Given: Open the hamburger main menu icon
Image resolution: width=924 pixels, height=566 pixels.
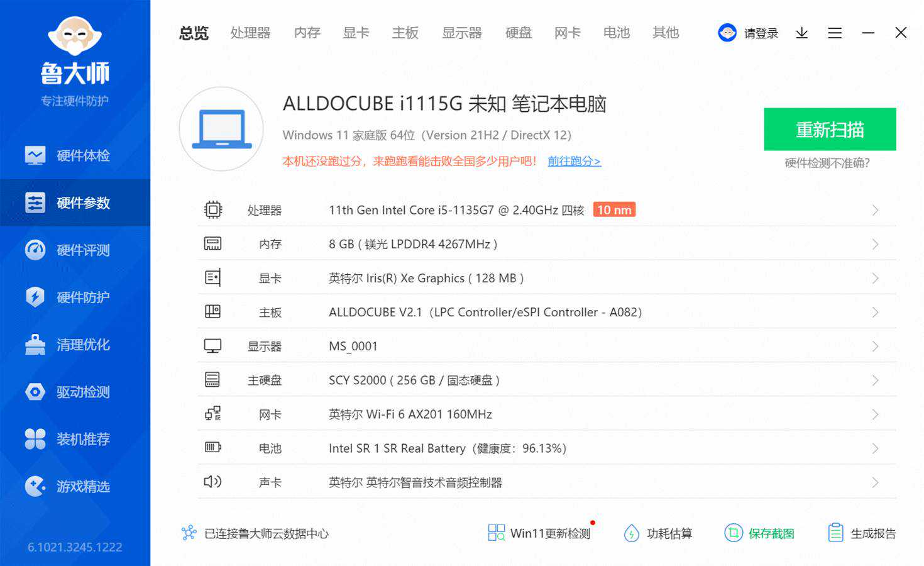Looking at the screenshot, I should 835,33.
